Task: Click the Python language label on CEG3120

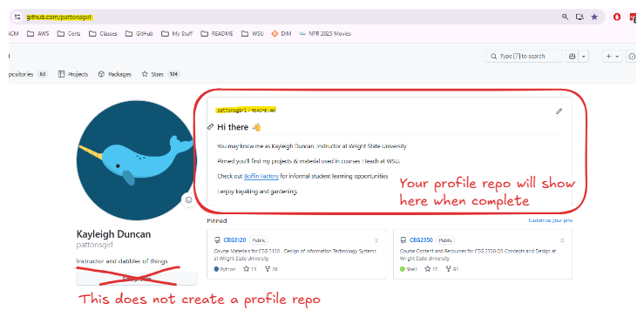Action: pyautogui.click(x=225, y=269)
